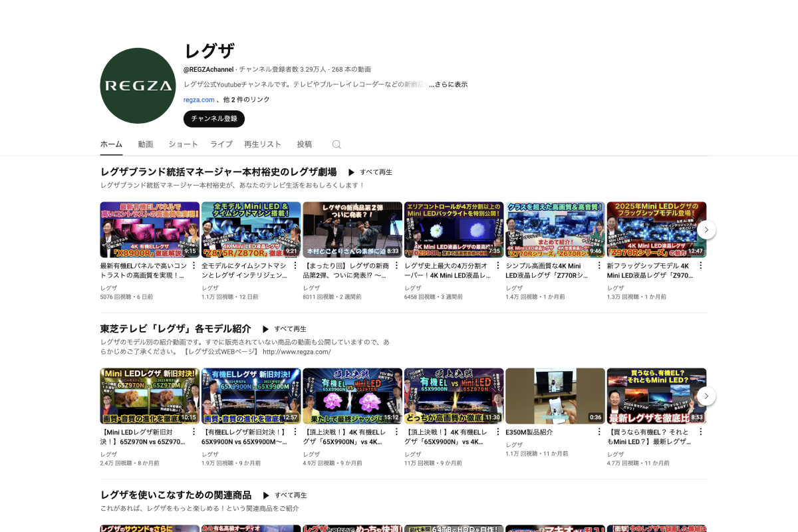Open video title 【有機ELレグザ新旧対決！】

click(244, 437)
